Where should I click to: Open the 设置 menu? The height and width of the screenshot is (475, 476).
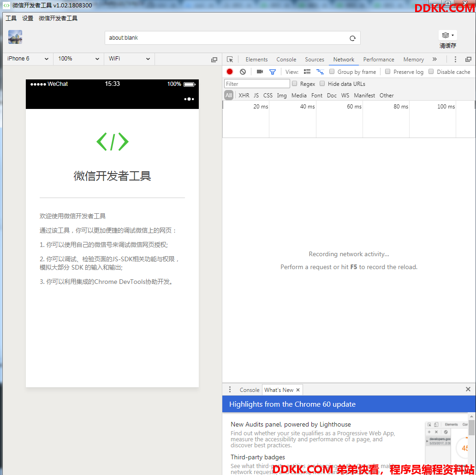click(28, 18)
